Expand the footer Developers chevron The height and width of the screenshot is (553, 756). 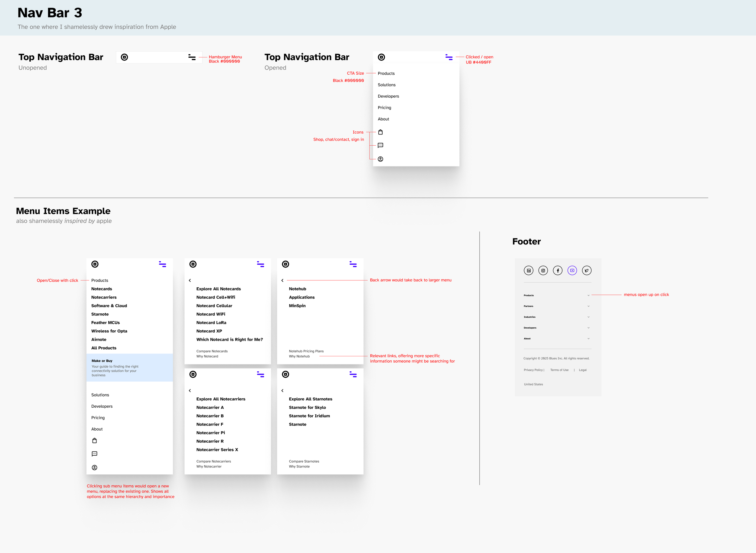[588, 328]
